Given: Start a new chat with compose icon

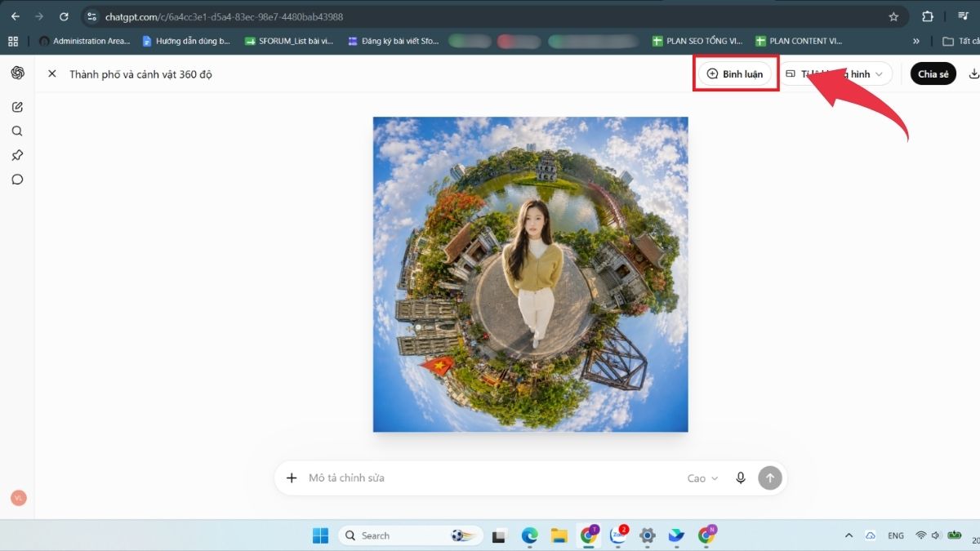Looking at the screenshot, I should pos(17,107).
